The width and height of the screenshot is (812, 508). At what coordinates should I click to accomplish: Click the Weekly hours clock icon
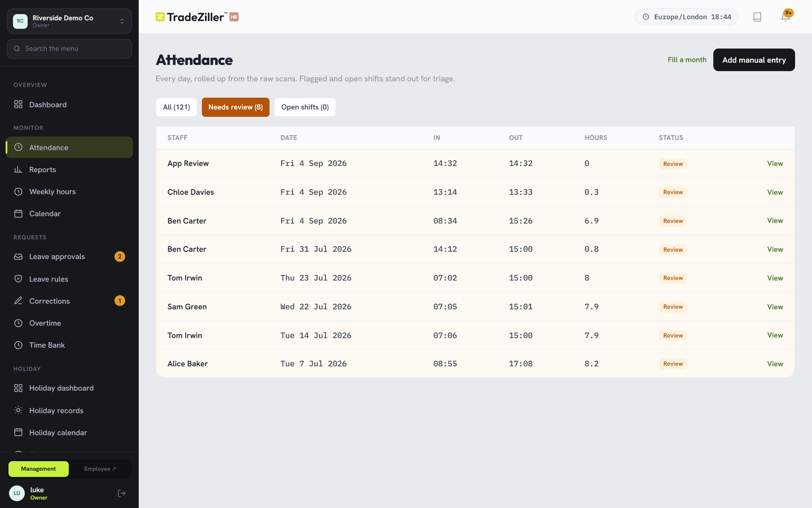pyautogui.click(x=18, y=192)
